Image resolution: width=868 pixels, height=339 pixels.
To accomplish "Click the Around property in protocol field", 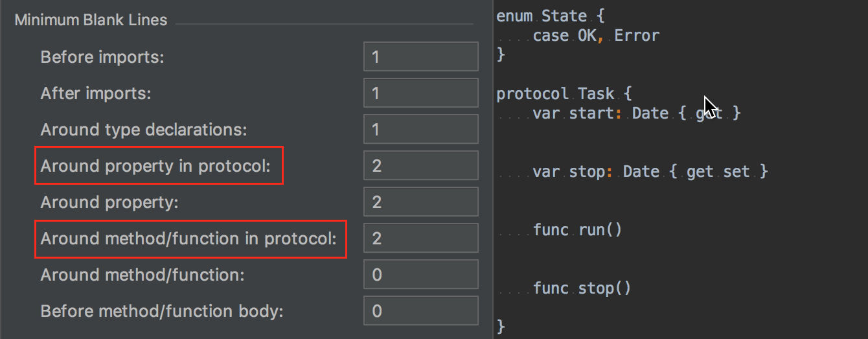I will (x=421, y=167).
